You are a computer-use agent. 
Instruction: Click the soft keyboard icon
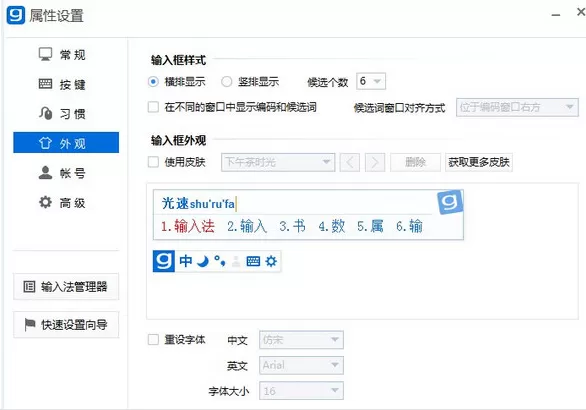253,261
